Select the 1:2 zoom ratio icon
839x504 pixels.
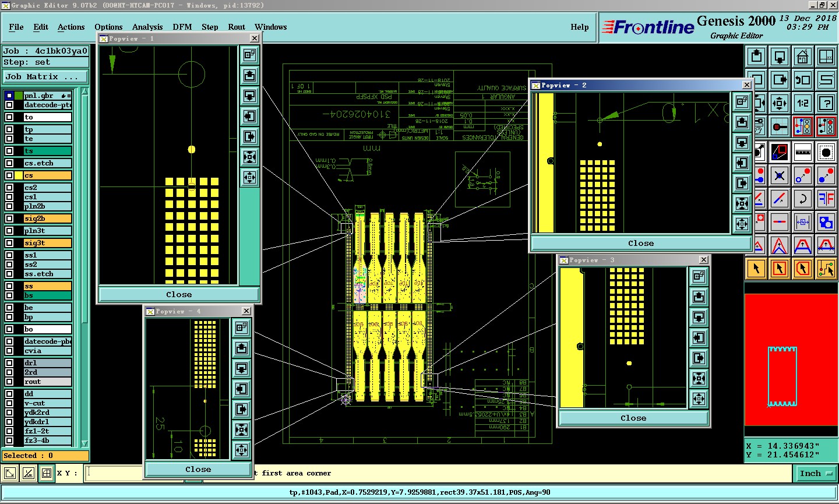(802, 103)
